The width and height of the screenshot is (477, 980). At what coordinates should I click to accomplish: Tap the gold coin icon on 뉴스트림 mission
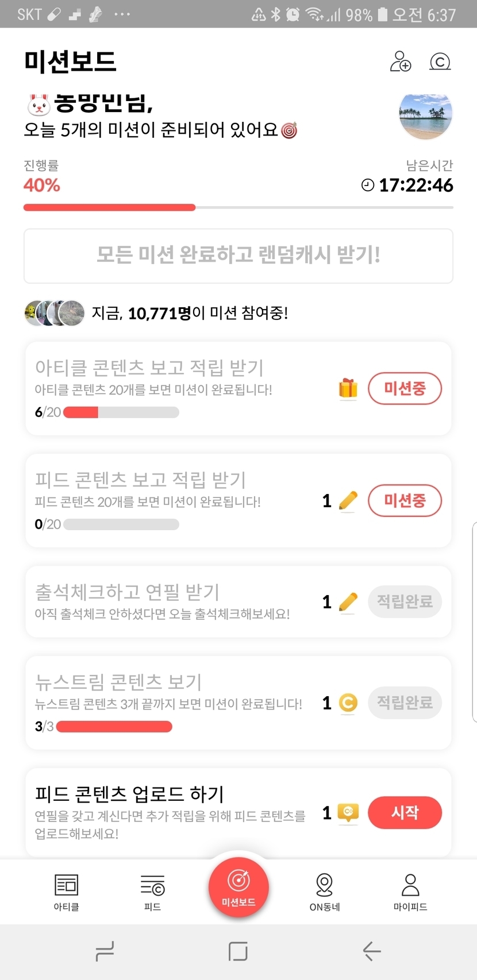coord(348,703)
